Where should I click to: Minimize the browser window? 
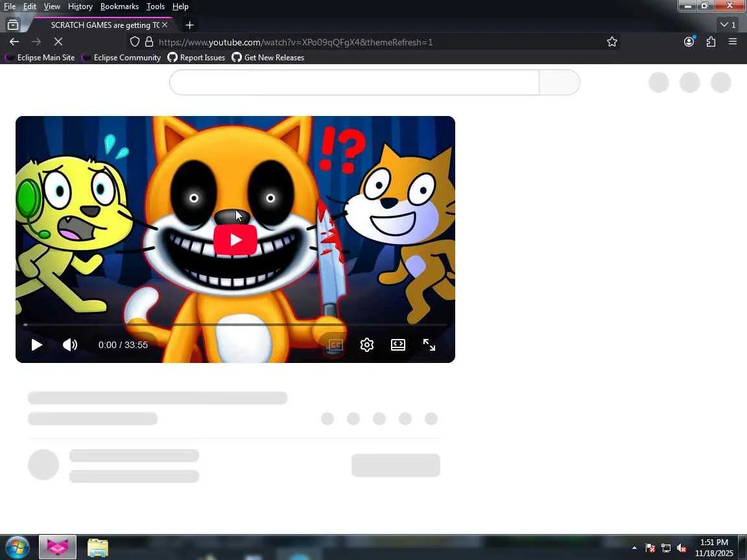click(687, 6)
